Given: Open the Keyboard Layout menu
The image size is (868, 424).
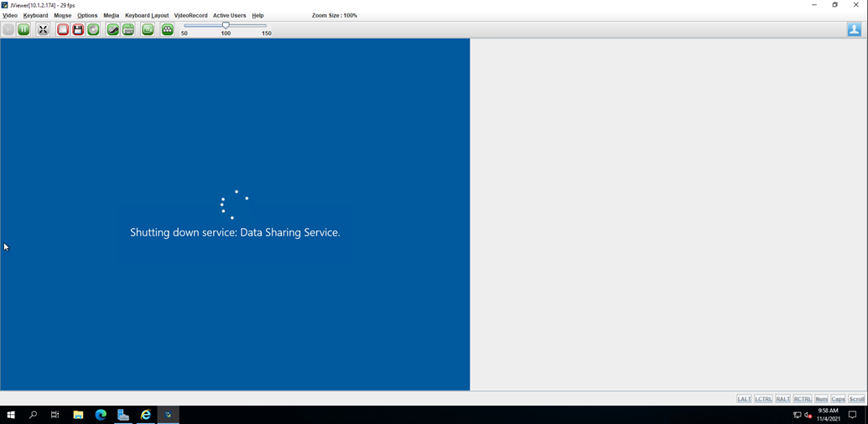Looking at the screenshot, I should click(x=147, y=15).
